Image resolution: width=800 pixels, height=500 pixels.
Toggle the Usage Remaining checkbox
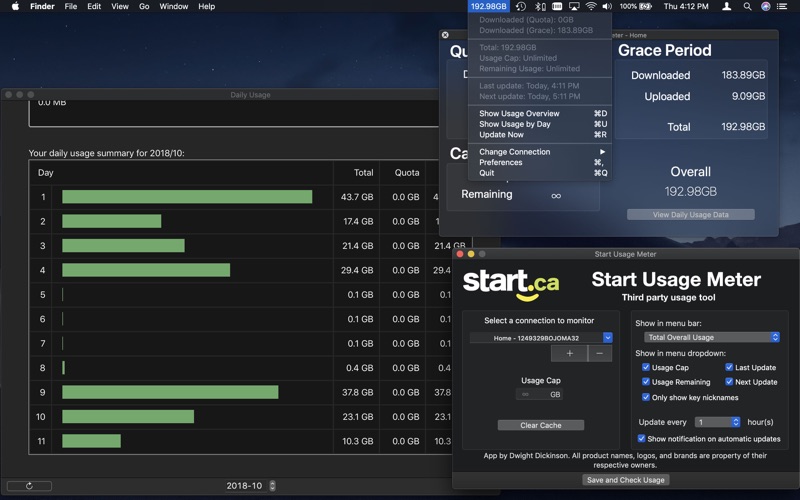(645, 382)
